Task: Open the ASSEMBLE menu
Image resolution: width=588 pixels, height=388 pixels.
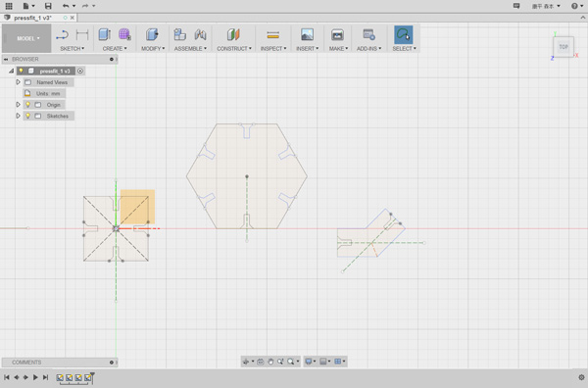Action: [190, 48]
